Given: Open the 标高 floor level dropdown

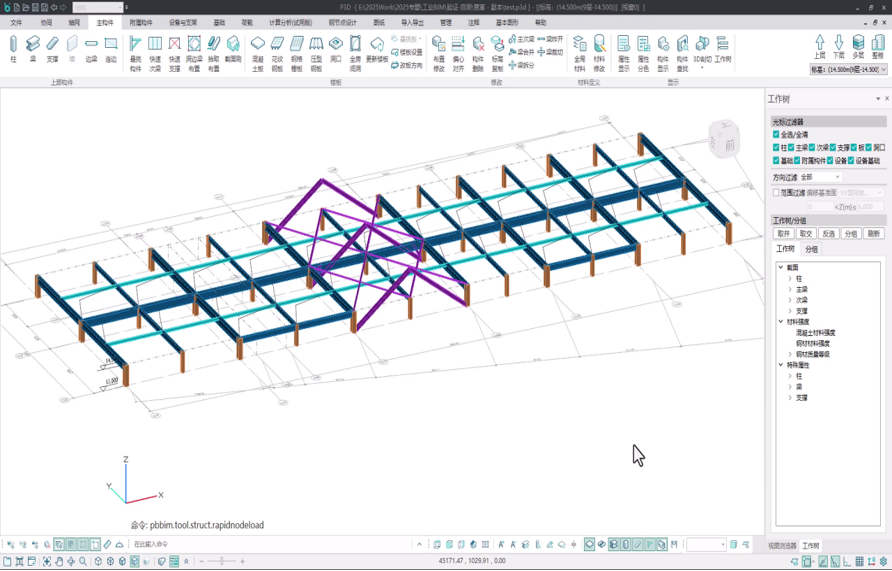Looking at the screenshot, I should pyautogui.click(x=848, y=70).
